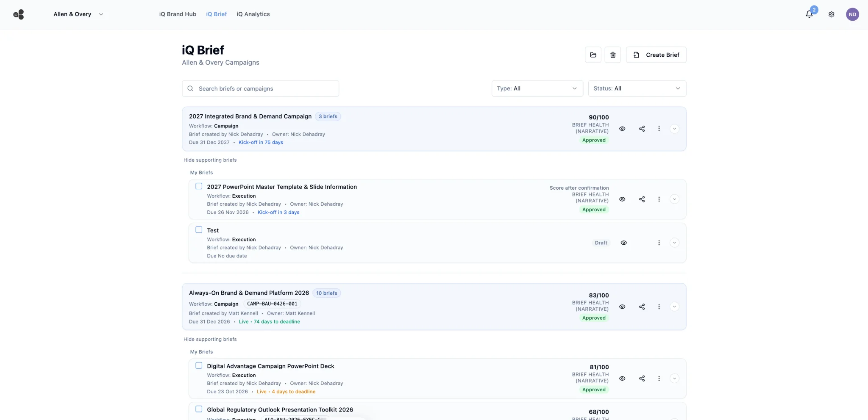Open the Type: All filter dropdown
Image resolution: width=868 pixels, height=420 pixels.
(x=537, y=88)
